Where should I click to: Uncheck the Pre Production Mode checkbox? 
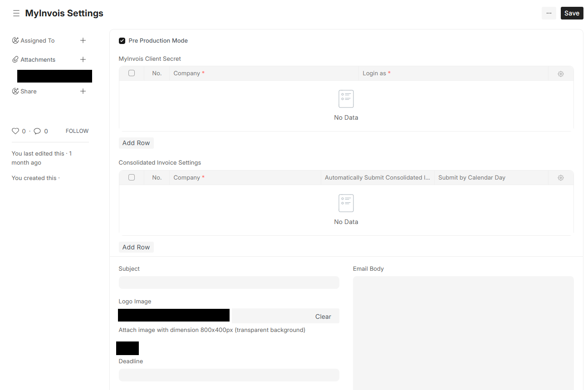coord(122,41)
